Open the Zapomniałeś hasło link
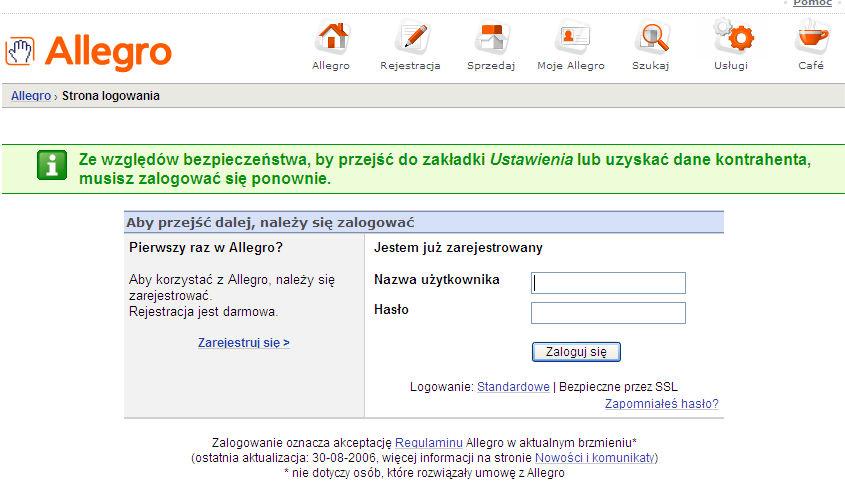This screenshot has width=845, height=490. (x=662, y=404)
